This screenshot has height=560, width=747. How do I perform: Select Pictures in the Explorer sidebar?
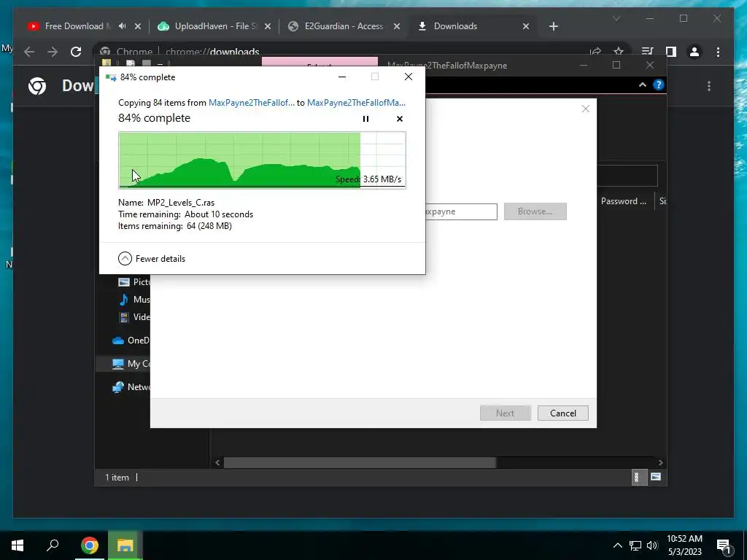(x=134, y=282)
